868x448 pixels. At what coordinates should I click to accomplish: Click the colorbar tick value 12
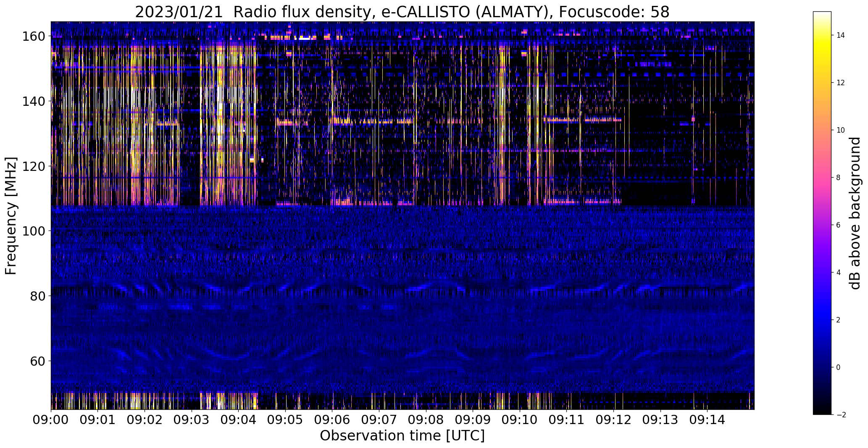point(840,83)
